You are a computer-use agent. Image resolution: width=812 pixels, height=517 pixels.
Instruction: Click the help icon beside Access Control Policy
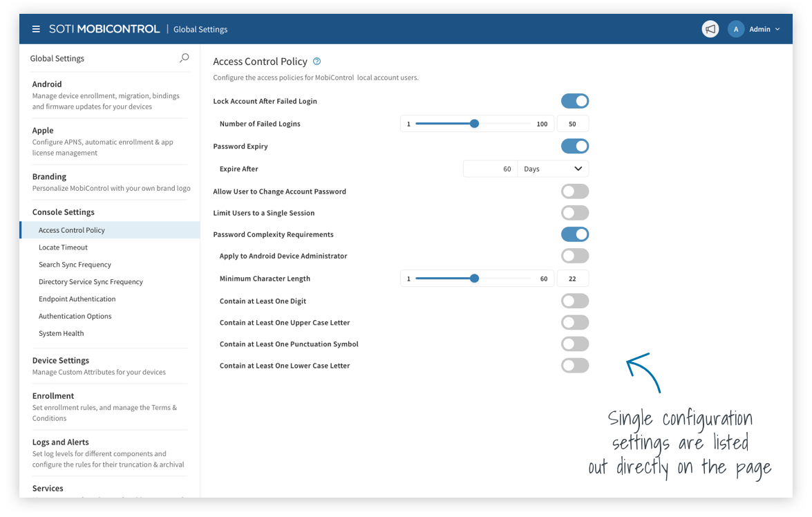click(317, 61)
